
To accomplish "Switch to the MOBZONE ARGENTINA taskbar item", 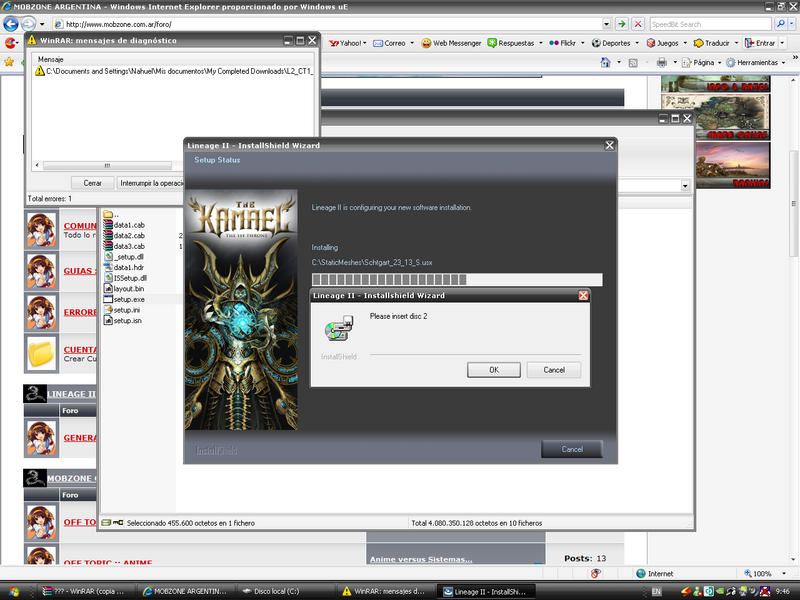I will click(188, 591).
